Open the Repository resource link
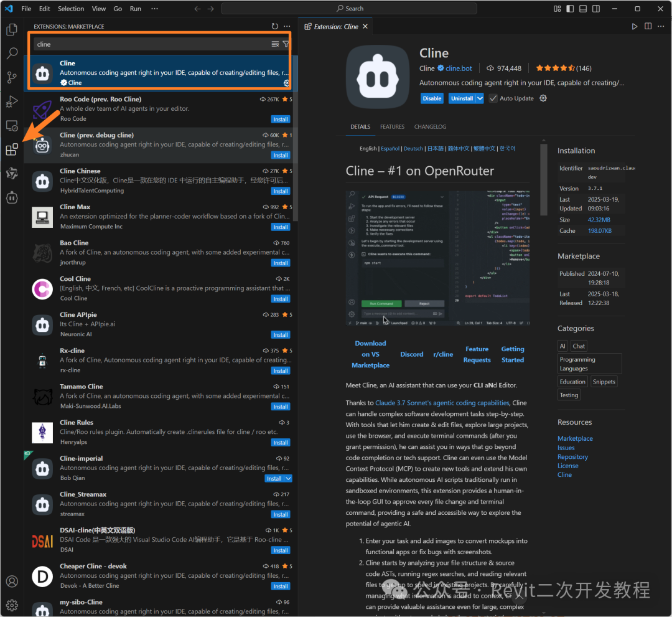This screenshot has width=672, height=617. coord(572,456)
